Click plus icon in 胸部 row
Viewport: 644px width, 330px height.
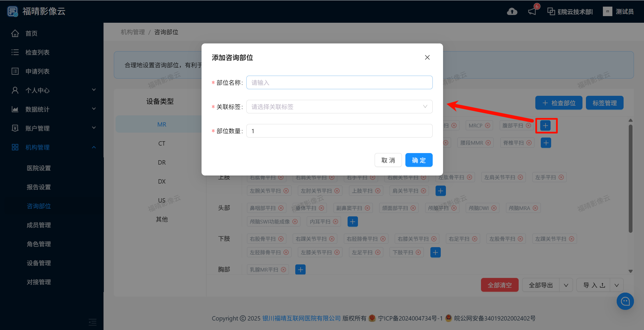pyautogui.click(x=300, y=270)
